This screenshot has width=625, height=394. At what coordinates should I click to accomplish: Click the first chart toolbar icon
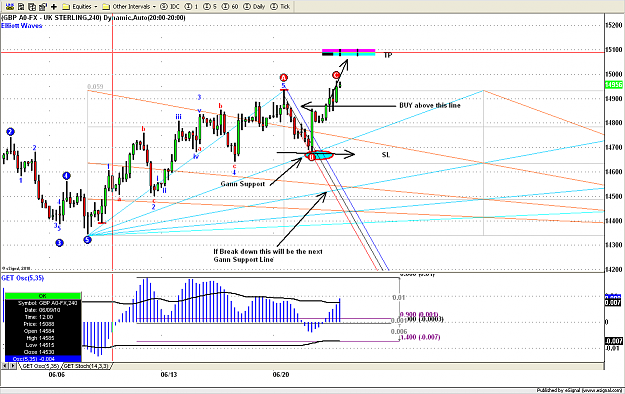tap(10, 6)
